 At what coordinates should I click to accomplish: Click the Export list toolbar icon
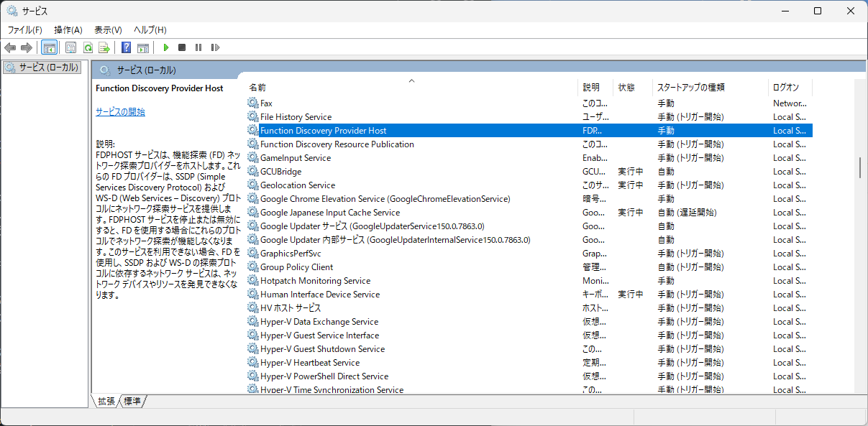104,47
